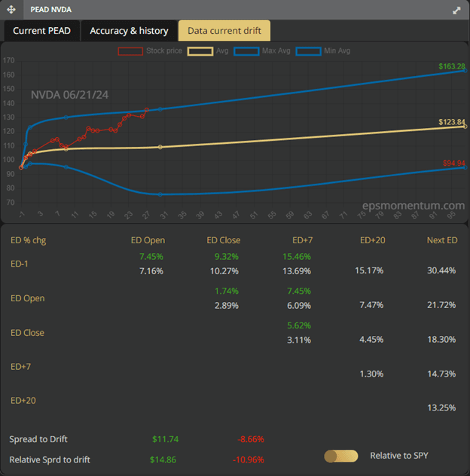This screenshot has height=476, width=470.
Task: Switch to the Current PEAD tab
Action: 41,31
